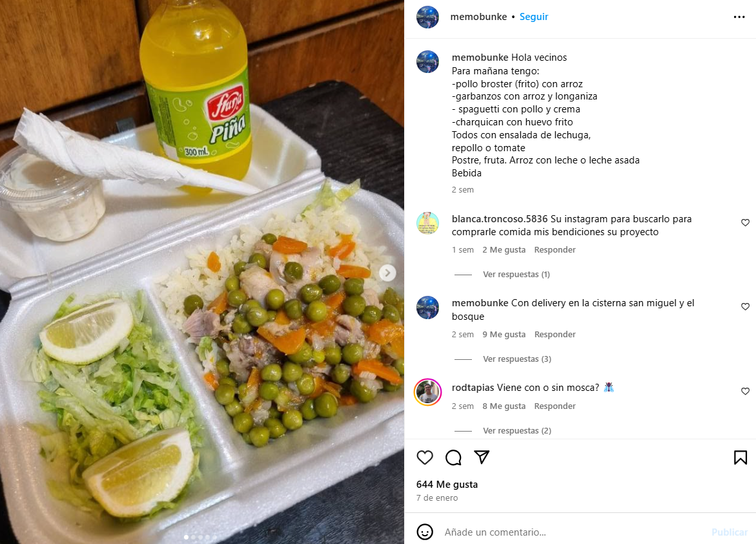Image resolution: width=756 pixels, height=544 pixels.
Task: Open blanca.troncoso.5836 profile picture
Action: coord(427,223)
